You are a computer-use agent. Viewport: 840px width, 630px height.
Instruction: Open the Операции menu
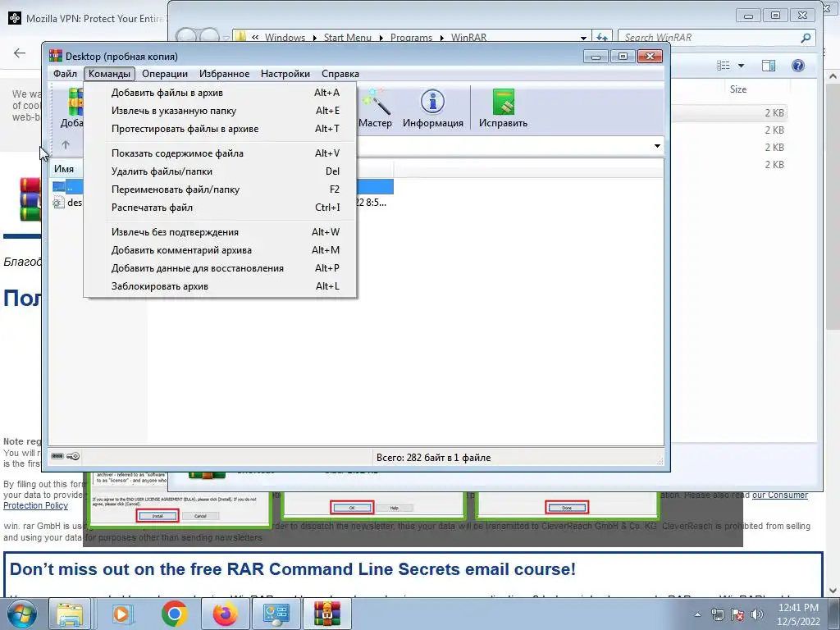coord(165,74)
